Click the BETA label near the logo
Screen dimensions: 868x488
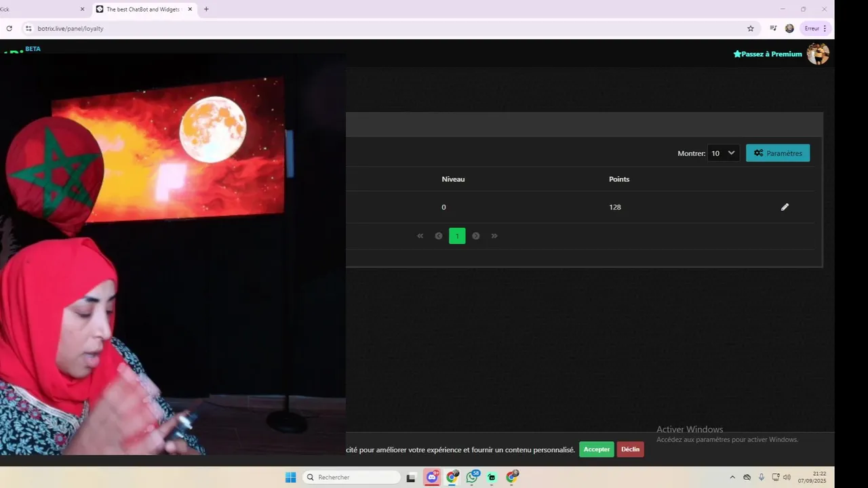click(33, 49)
